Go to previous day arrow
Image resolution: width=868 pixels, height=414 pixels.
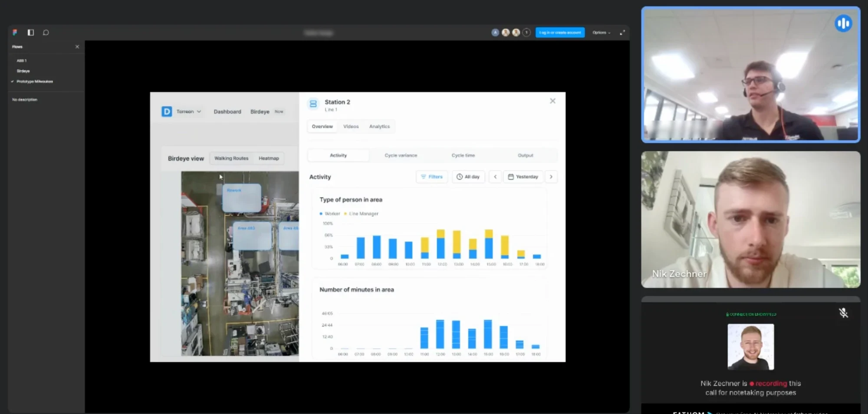[495, 177]
